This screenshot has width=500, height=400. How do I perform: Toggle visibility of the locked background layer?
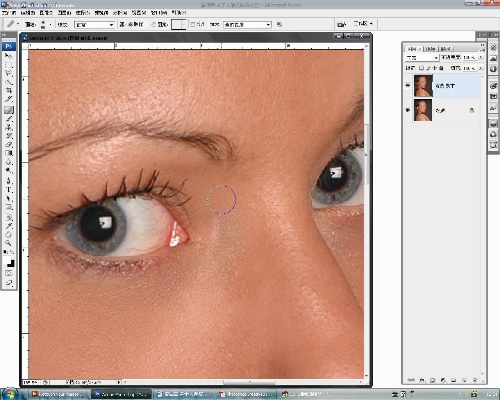pos(408,110)
